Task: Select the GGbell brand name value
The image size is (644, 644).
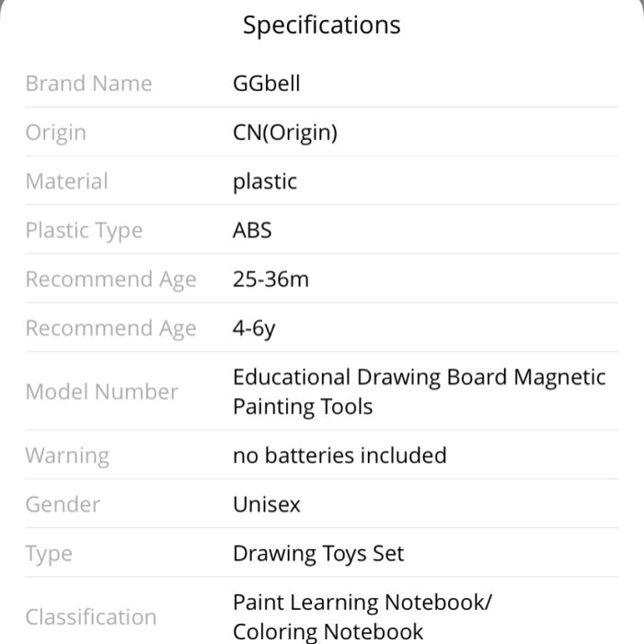Action: pyautogui.click(x=267, y=84)
